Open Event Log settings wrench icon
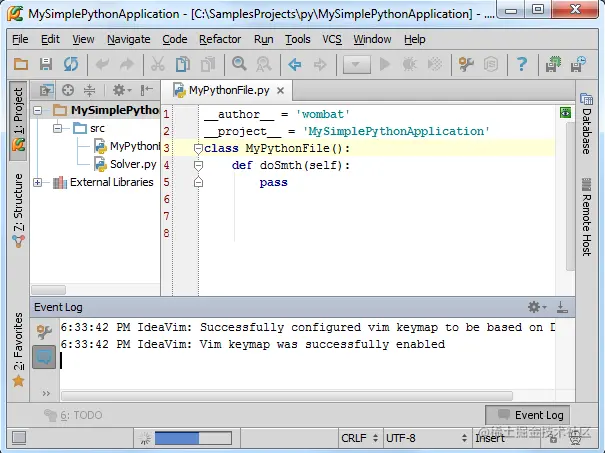The height and width of the screenshot is (453, 605). coord(44,332)
